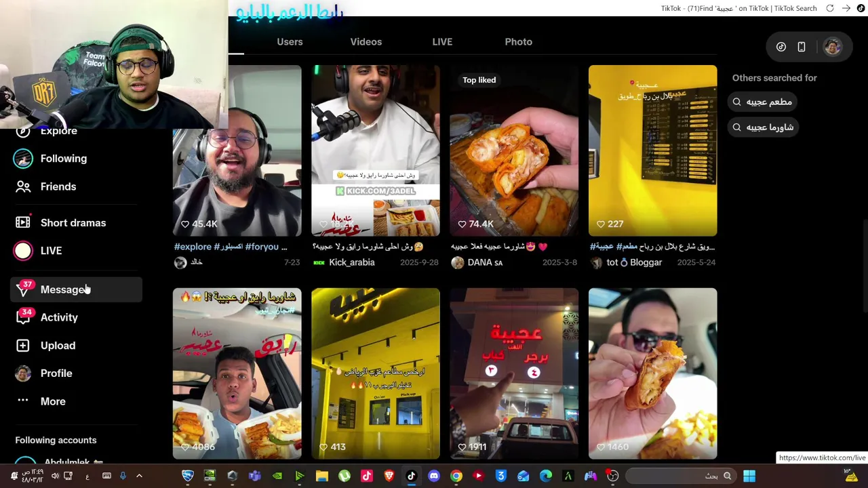Reload the page with the refresh icon
Viewport: 868px width, 488px height.
[830, 8]
